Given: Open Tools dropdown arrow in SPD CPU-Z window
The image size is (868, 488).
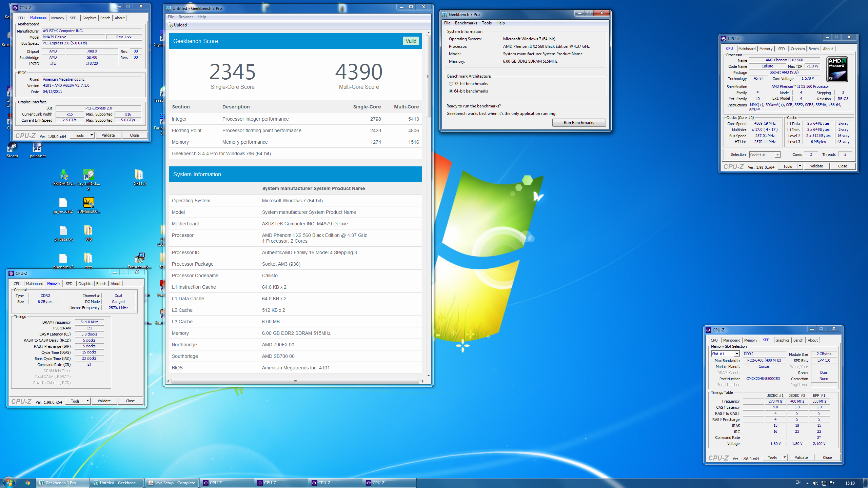Looking at the screenshot, I should [785, 457].
